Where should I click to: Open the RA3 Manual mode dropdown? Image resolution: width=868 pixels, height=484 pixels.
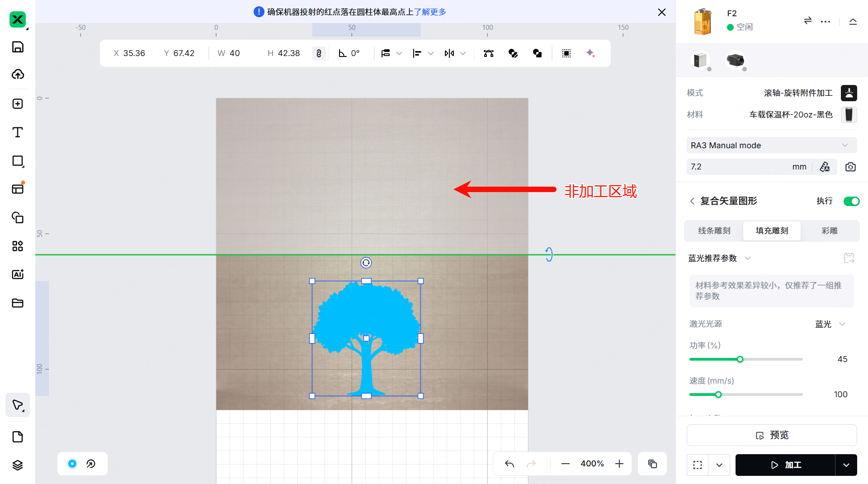(x=771, y=146)
